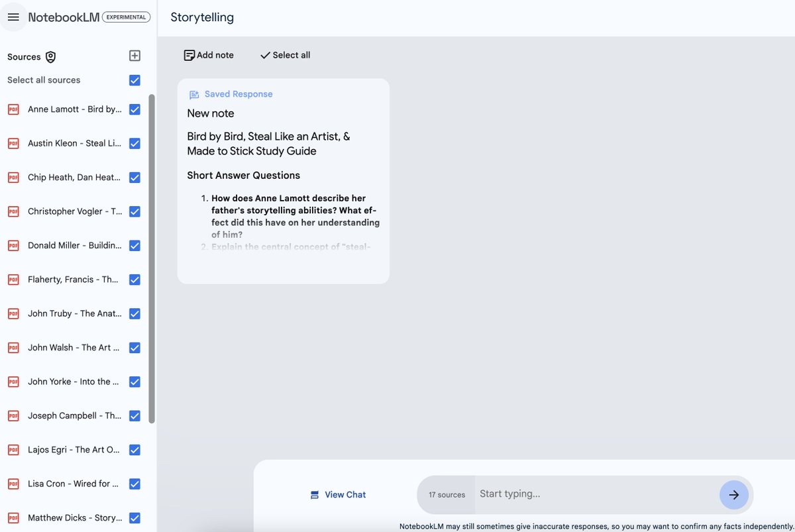795x532 pixels.
Task: Open Austin Kleon - Steal Like source
Action: coord(75,143)
